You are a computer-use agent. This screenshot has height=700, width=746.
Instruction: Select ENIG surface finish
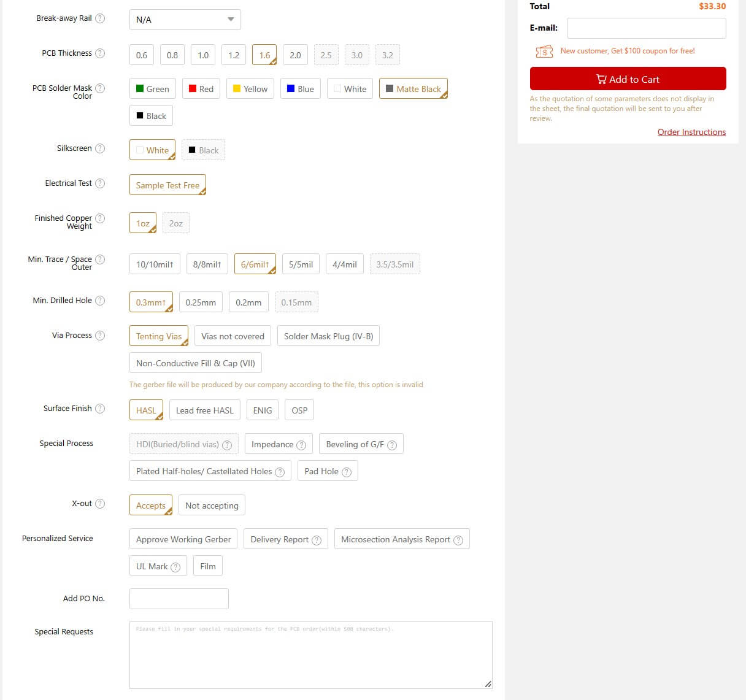(x=263, y=410)
